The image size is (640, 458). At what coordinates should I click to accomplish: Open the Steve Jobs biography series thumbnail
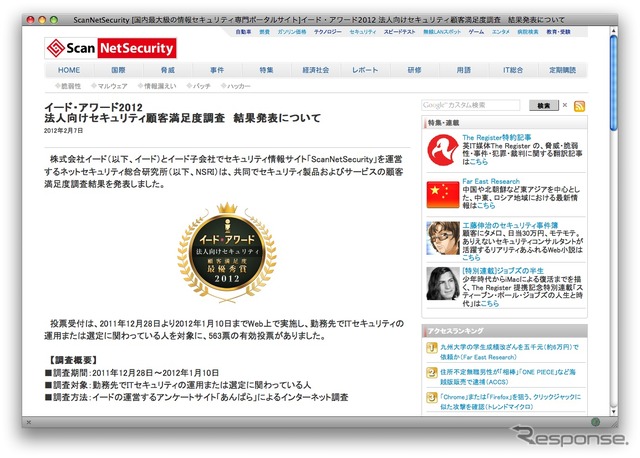point(441,283)
